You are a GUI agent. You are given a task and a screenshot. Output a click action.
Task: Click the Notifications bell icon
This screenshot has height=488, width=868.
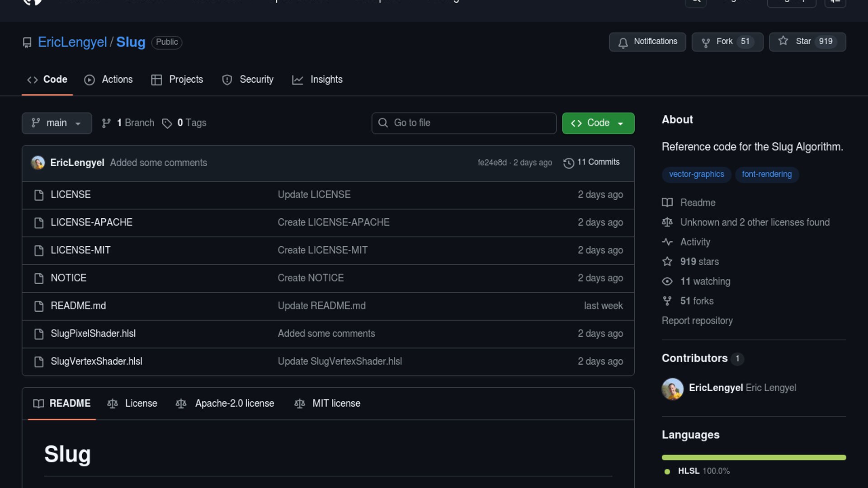(623, 42)
